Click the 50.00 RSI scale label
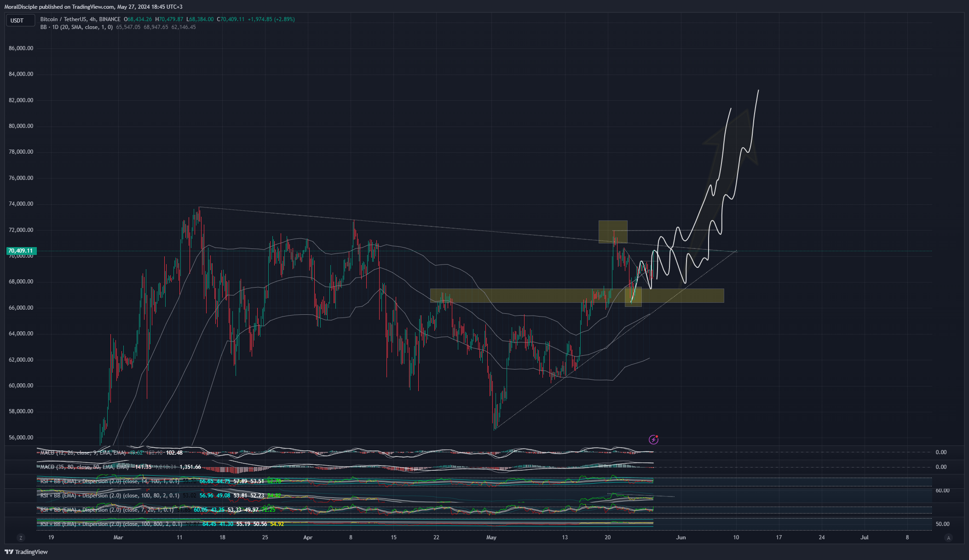This screenshot has width=969, height=560. click(x=942, y=524)
